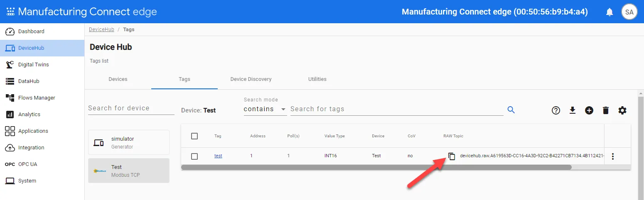The height and width of the screenshot is (200, 644).
Task: Click the Address column header
Action: click(258, 136)
